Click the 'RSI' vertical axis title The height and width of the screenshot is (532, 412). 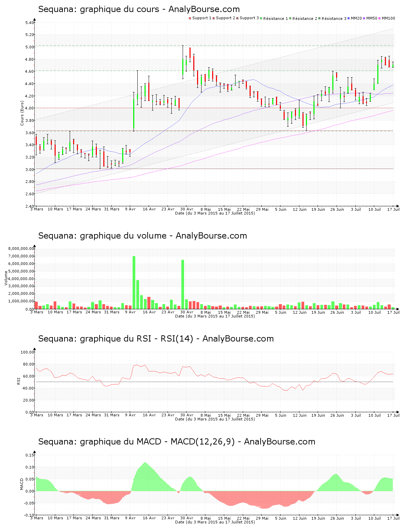click(x=18, y=381)
